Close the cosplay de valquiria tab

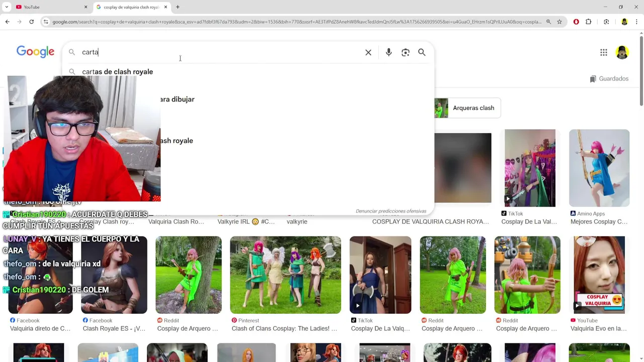(x=166, y=7)
